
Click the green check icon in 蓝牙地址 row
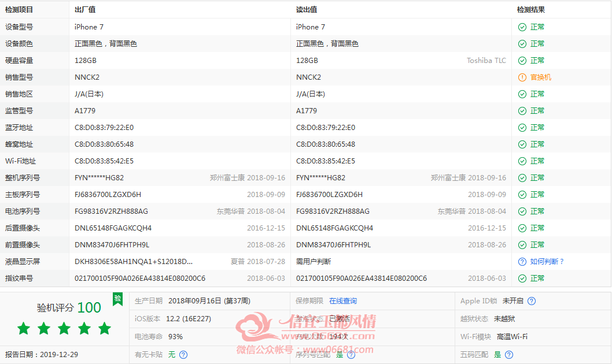point(522,128)
